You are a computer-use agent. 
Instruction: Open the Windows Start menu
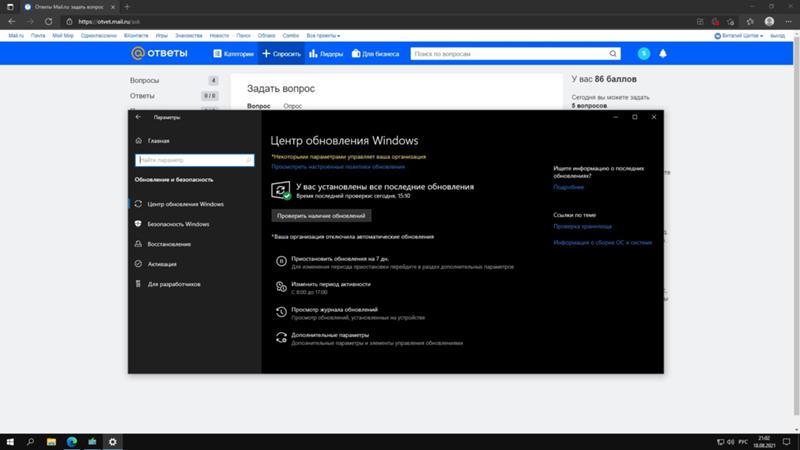pyautogui.click(x=10, y=442)
